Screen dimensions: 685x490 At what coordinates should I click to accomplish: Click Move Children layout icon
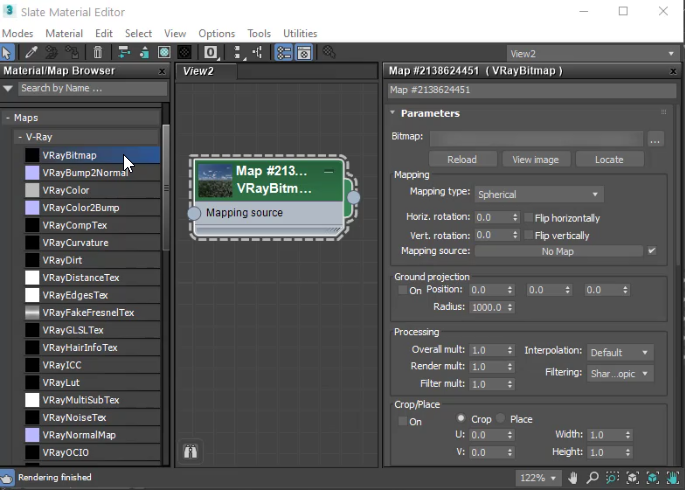pos(124,53)
